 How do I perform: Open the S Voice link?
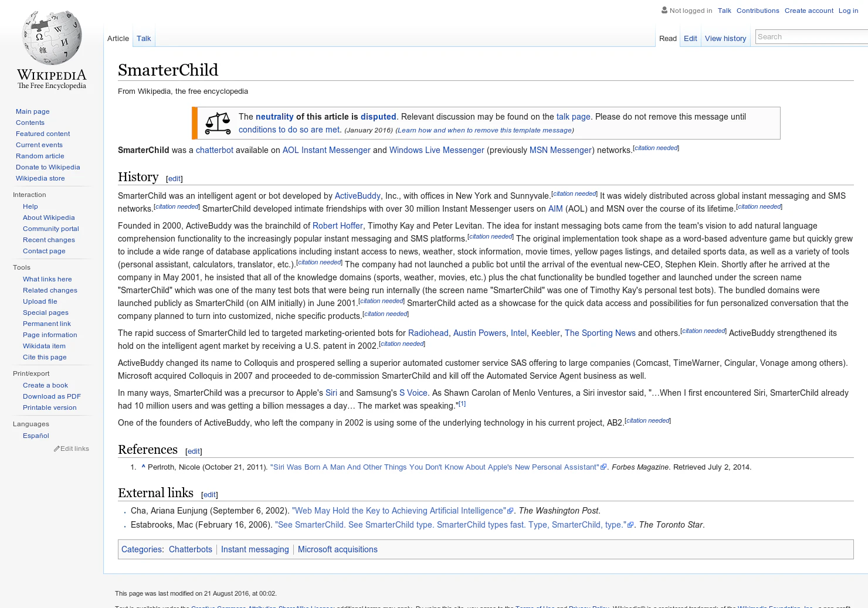(x=413, y=393)
